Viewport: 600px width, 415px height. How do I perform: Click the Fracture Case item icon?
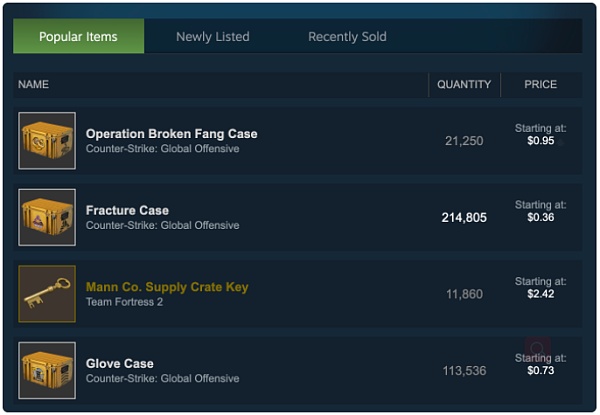click(x=47, y=217)
